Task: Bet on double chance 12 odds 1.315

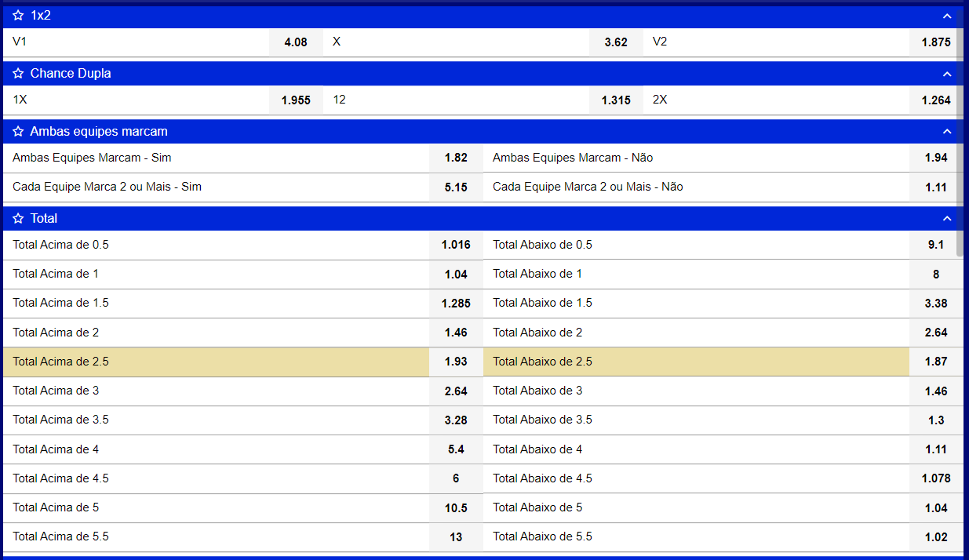Action: [x=616, y=100]
